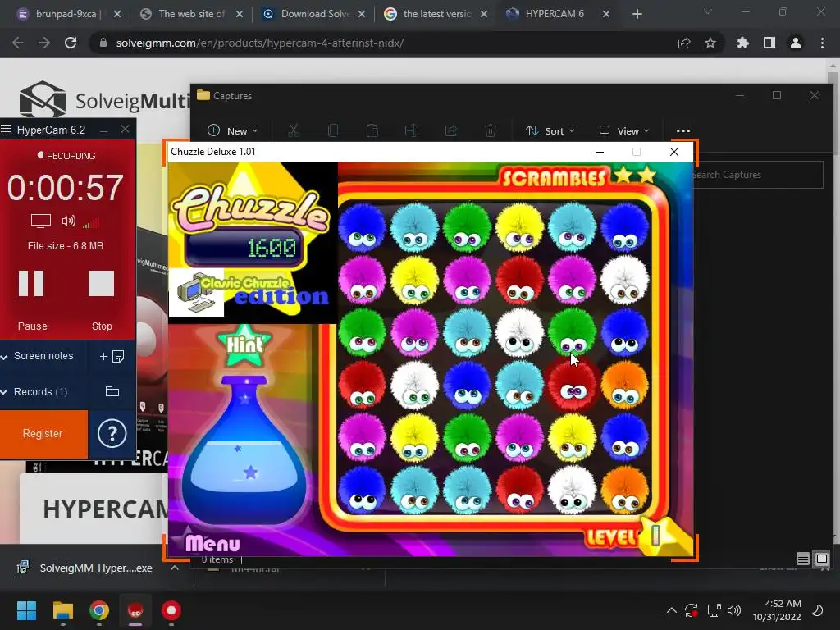This screenshot has width=840, height=630.
Task: Click the Share icon in Captures toolbar
Action: (x=451, y=130)
